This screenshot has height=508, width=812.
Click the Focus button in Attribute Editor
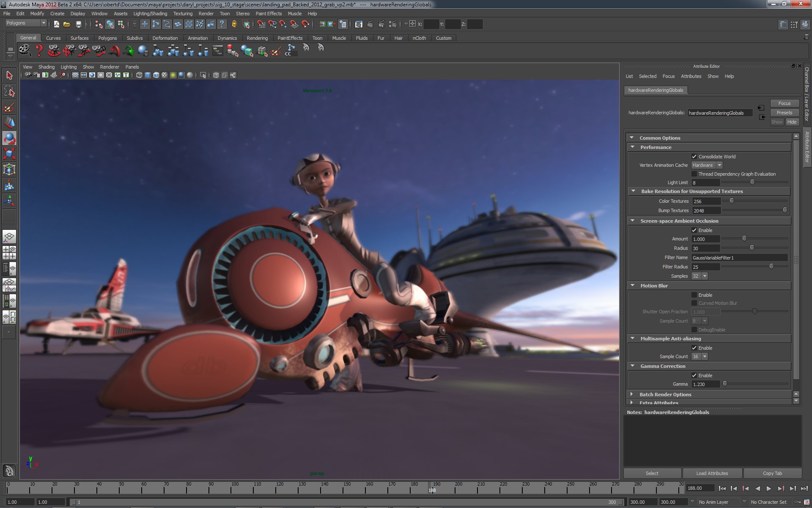pyautogui.click(x=784, y=104)
